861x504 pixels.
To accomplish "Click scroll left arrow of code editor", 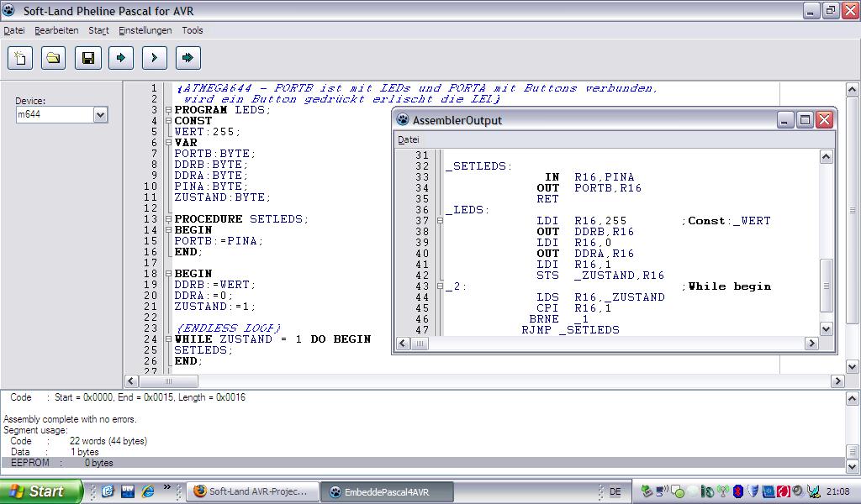I will 131,381.
